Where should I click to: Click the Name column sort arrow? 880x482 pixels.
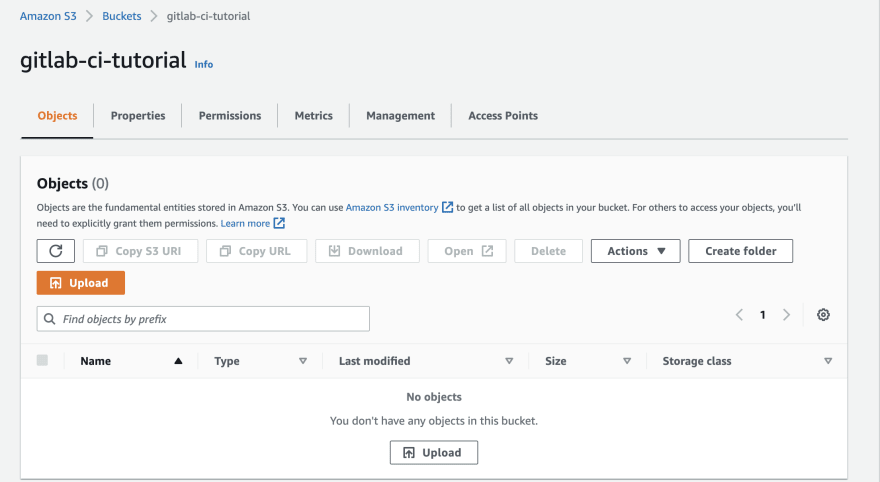178,361
